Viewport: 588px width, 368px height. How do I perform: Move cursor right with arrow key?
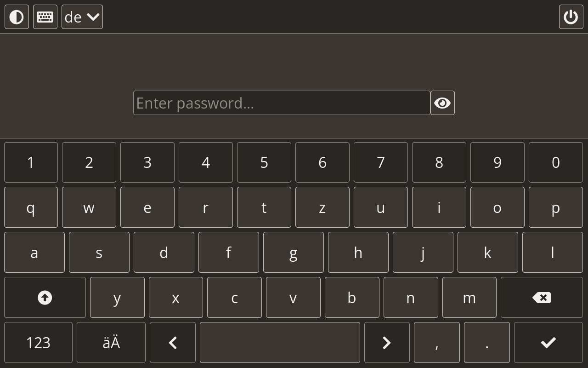(x=387, y=343)
